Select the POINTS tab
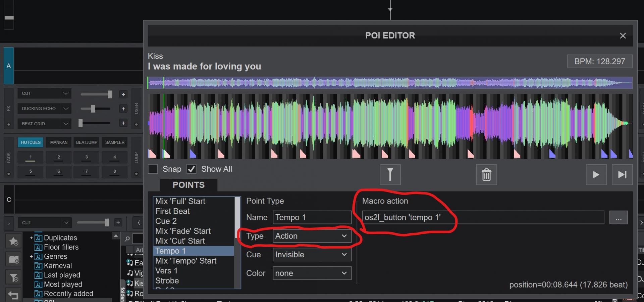The width and height of the screenshot is (644, 302). pyautogui.click(x=189, y=185)
